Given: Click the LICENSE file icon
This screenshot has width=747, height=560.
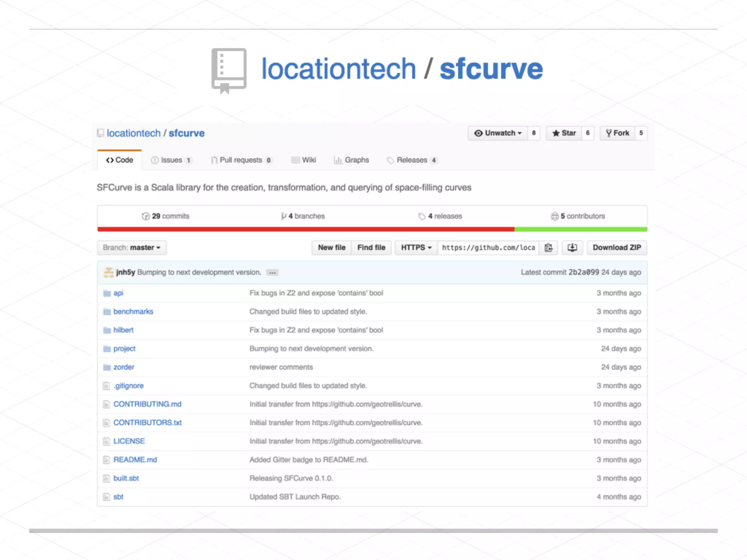Looking at the screenshot, I should pos(107,442).
